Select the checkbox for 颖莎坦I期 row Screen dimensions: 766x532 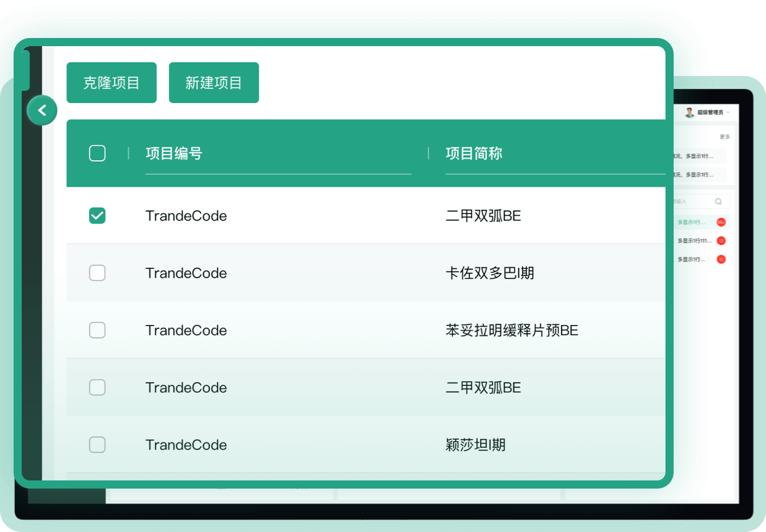pos(97,445)
